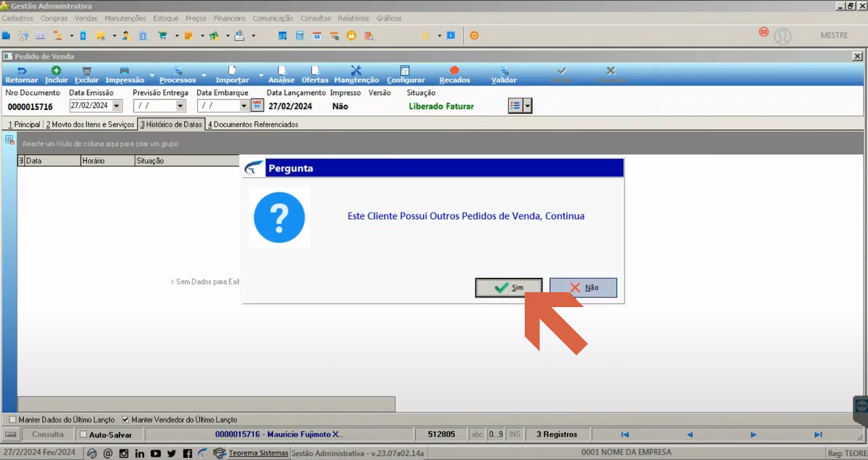
Task: Open the Recados message icon
Action: pyautogui.click(x=455, y=71)
